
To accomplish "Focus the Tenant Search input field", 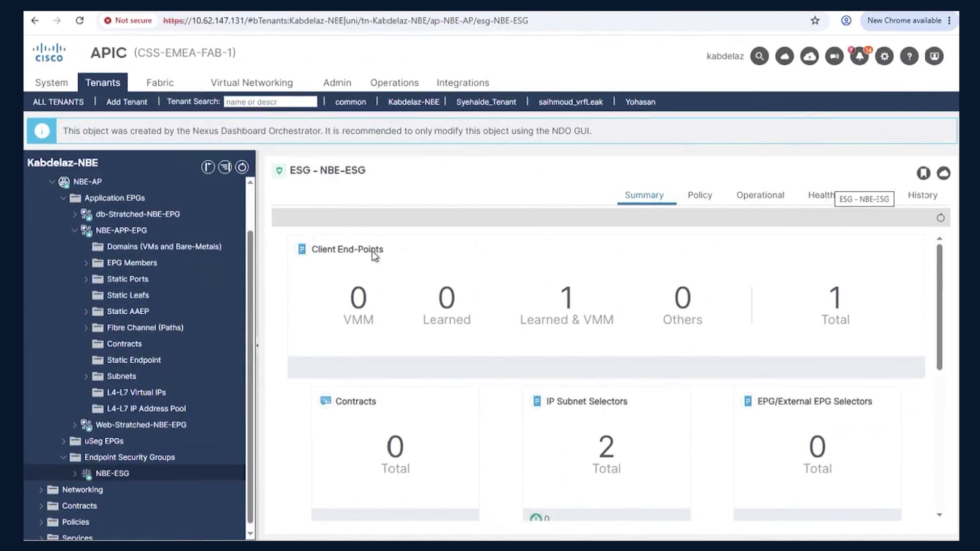I will click(x=270, y=102).
